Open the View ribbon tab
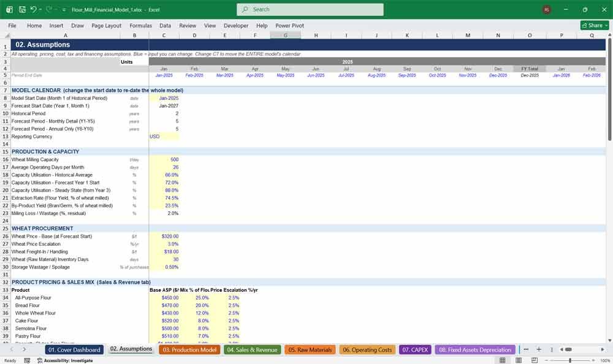 click(x=210, y=25)
